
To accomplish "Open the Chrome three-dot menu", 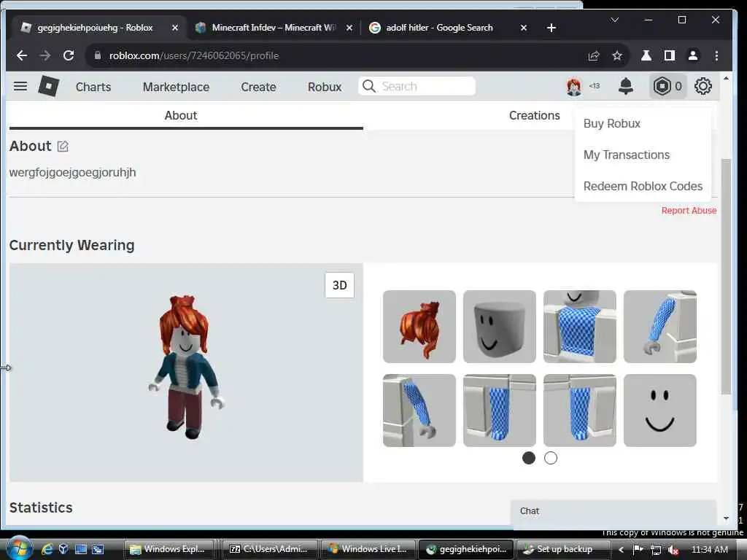I will pos(716,55).
